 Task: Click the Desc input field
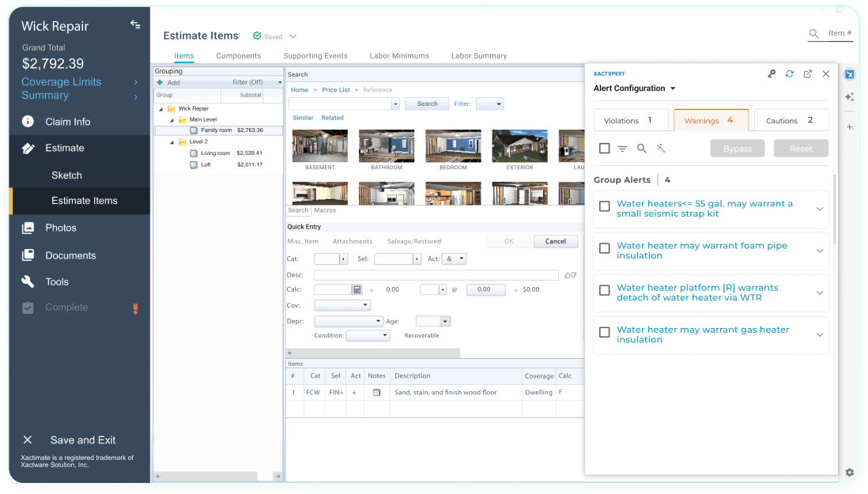point(436,275)
